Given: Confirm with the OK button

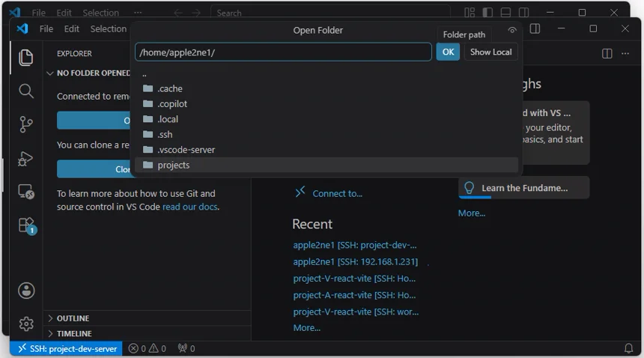Looking at the screenshot, I should point(448,52).
